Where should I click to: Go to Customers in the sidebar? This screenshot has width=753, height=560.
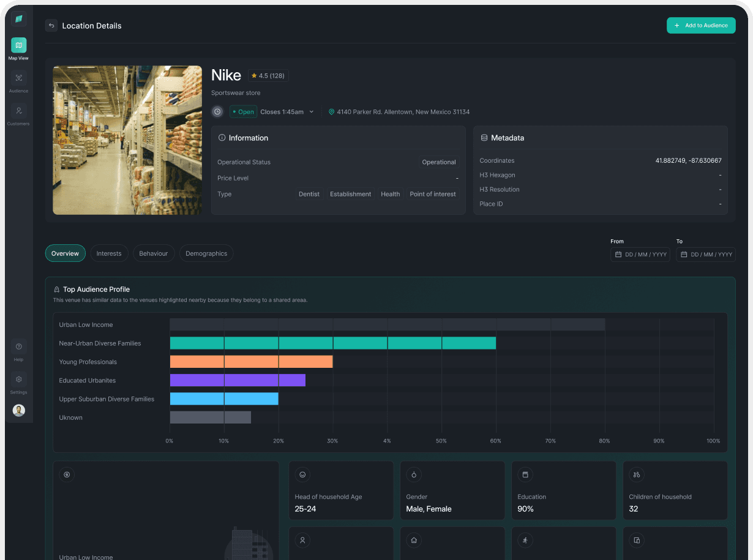click(x=18, y=111)
